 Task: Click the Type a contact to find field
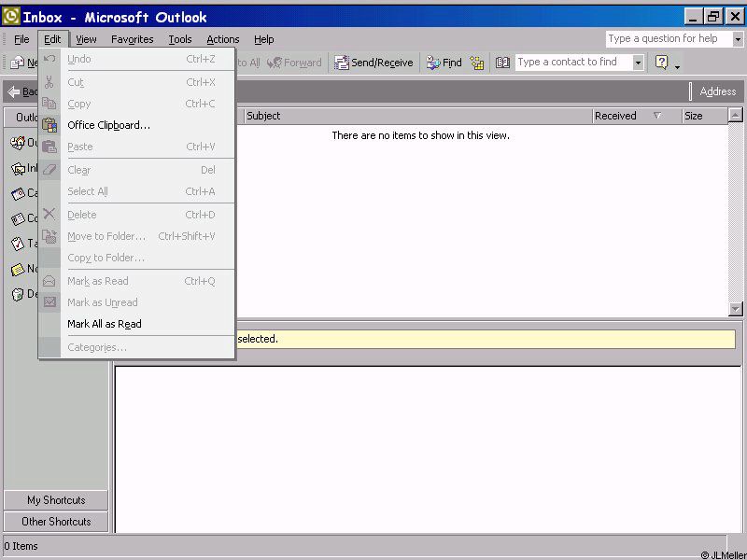tap(572, 63)
